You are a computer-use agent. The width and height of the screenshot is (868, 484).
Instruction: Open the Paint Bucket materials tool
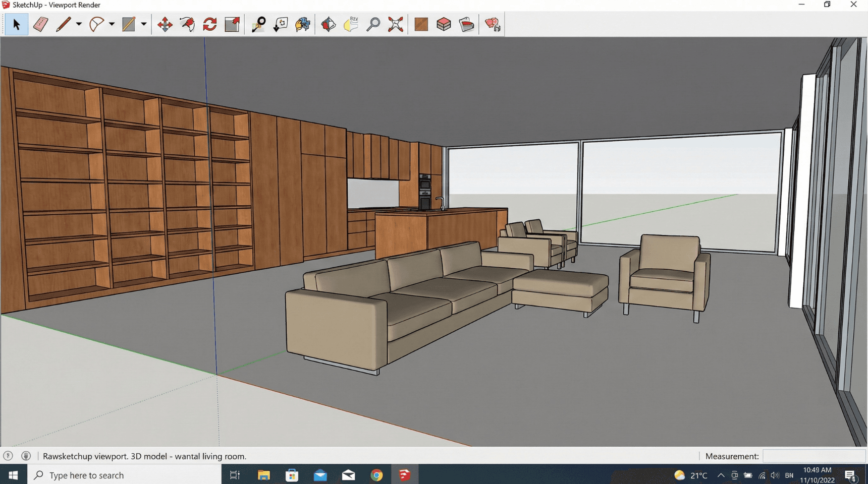pyautogui.click(x=466, y=24)
